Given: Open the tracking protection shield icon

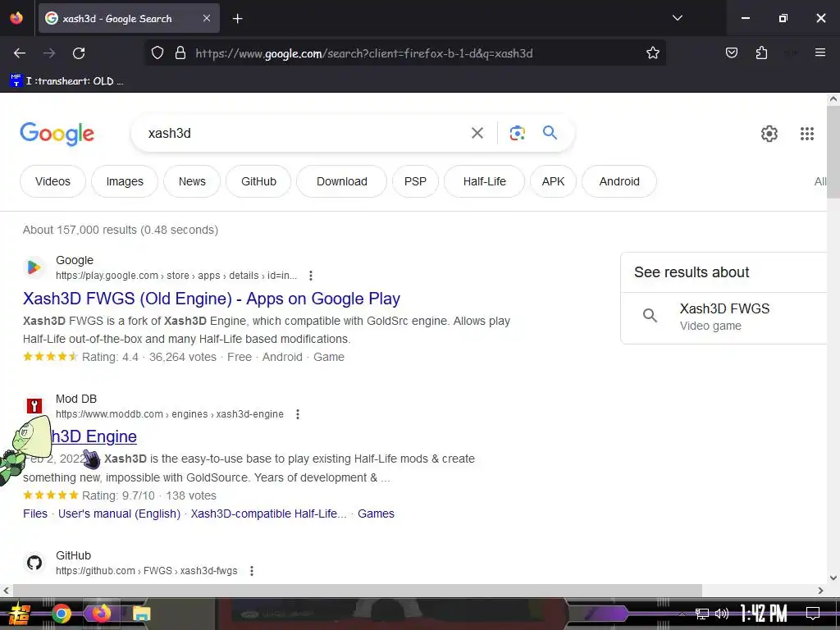Looking at the screenshot, I should click(157, 53).
